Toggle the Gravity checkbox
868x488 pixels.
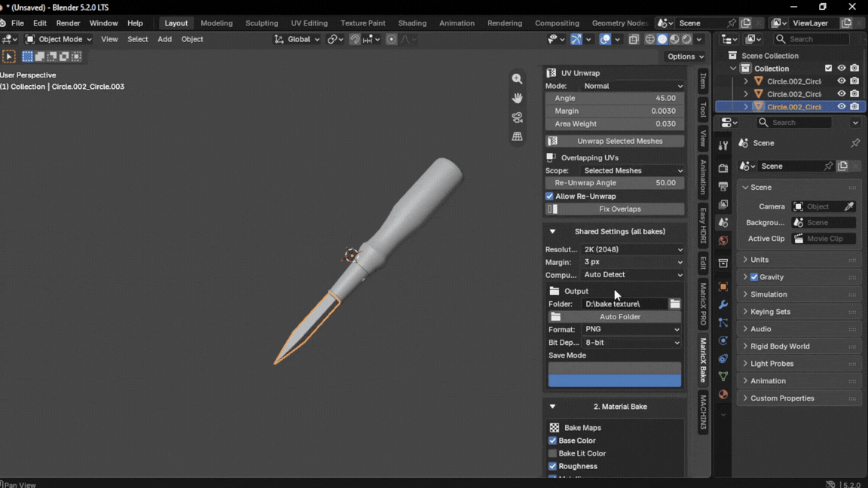(754, 277)
